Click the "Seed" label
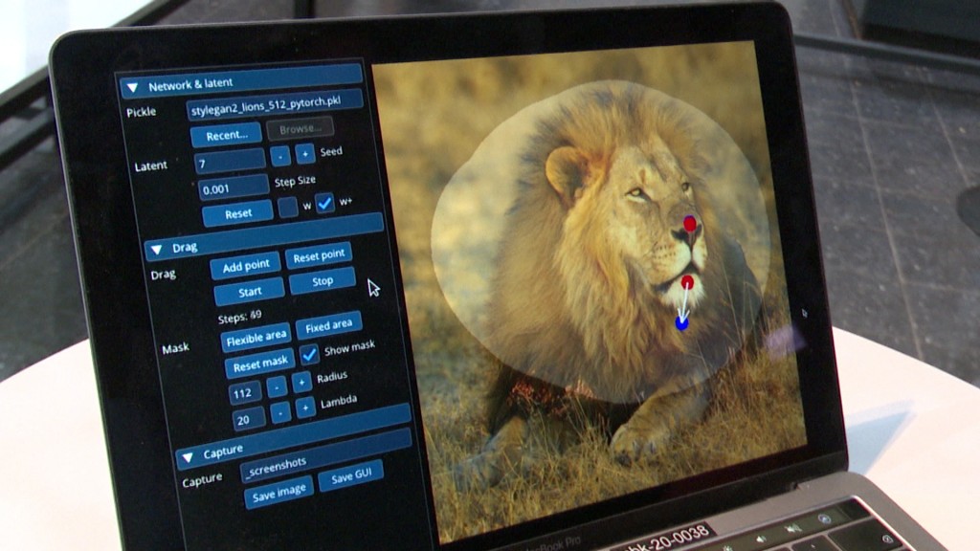The image size is (980, 551). click(331, 151)
